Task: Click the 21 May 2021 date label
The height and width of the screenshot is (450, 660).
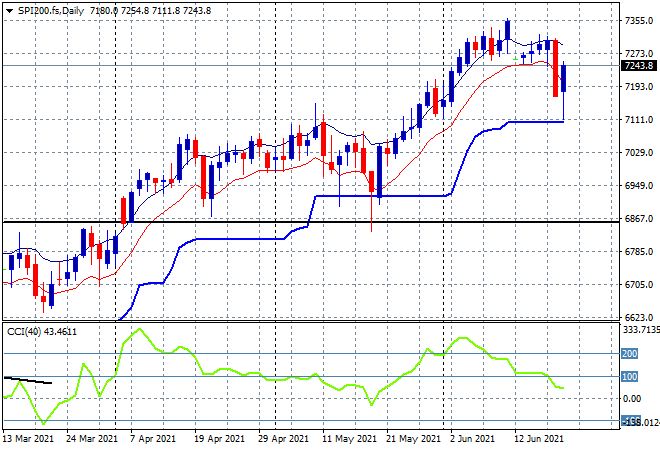Action: (x=413, y=439)
